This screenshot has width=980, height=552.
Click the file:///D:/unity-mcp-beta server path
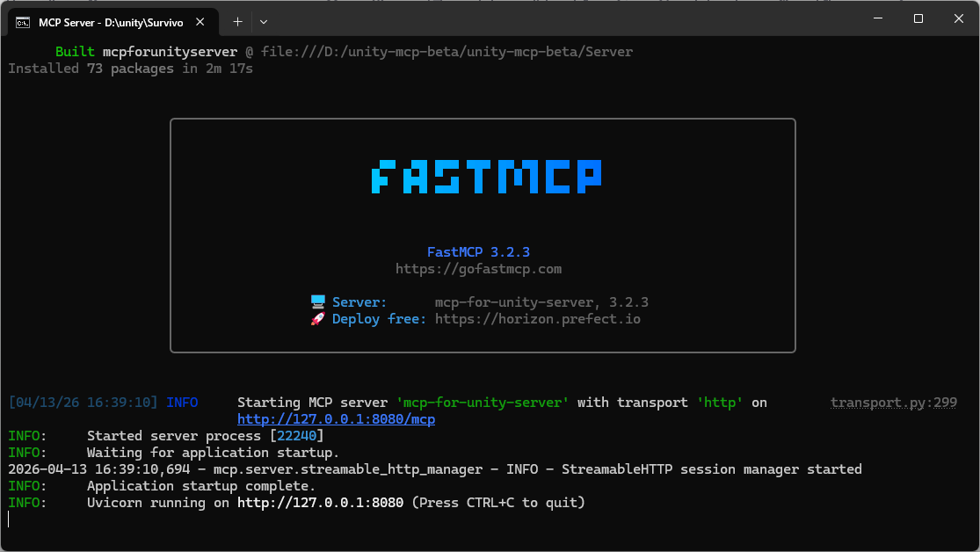[446, 52]
